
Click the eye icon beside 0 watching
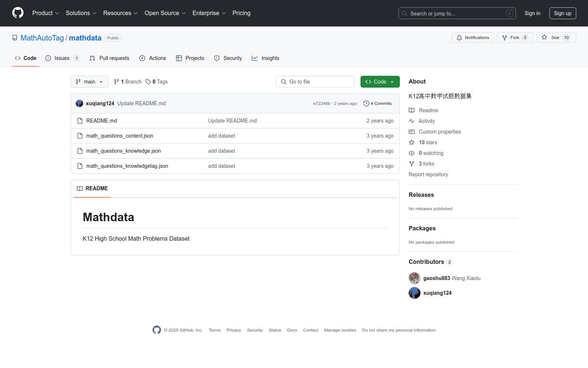point(412,153)
